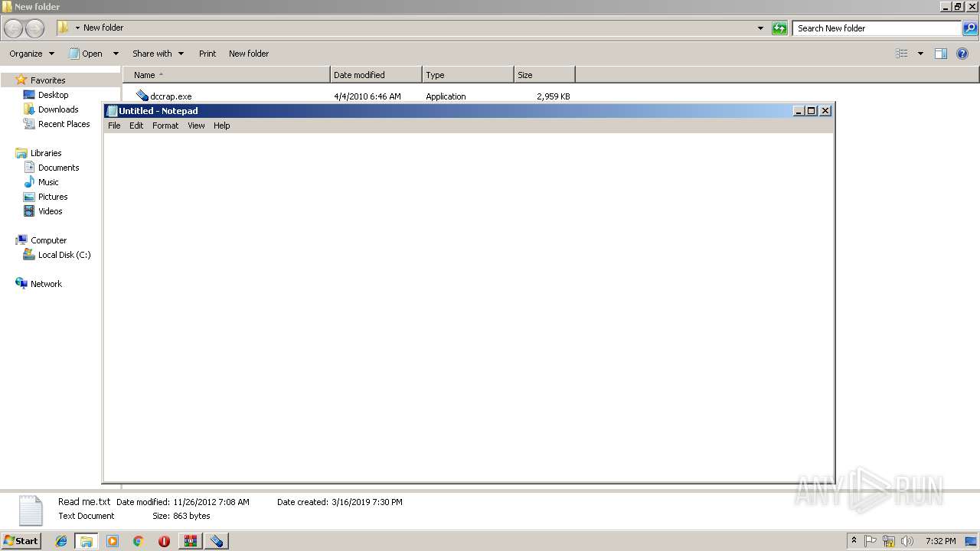Click the WinRAR taskbar icon
The height and width of the screenshot is (551, 980).
coord(191,541)
